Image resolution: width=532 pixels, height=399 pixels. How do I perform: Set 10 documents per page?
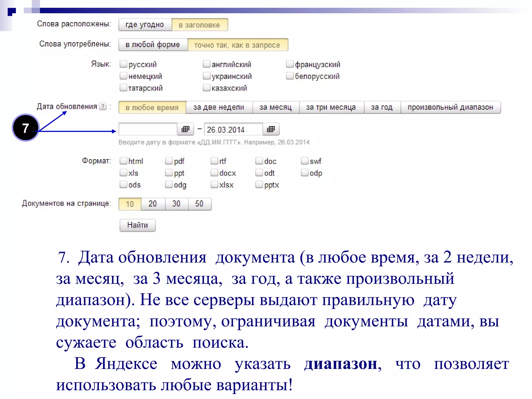(x=130, y=204)
